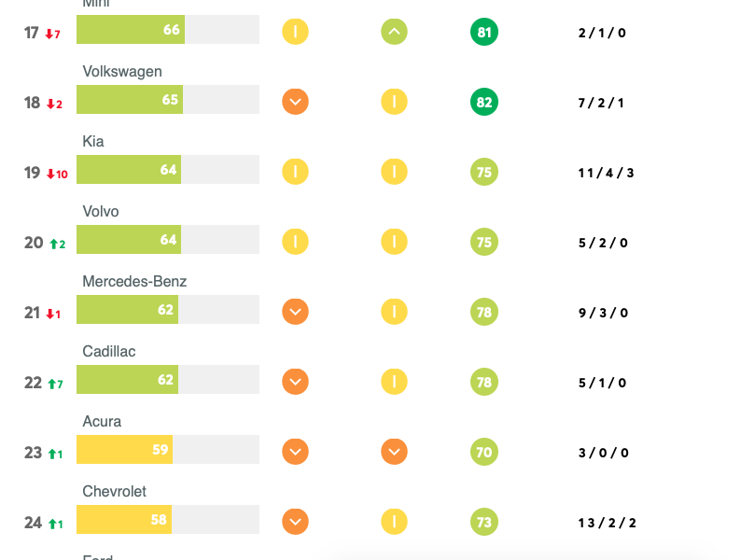Click Mini's green 81 score badge
The height and width of the screenshot is (560, 741).
click(483, 33)
